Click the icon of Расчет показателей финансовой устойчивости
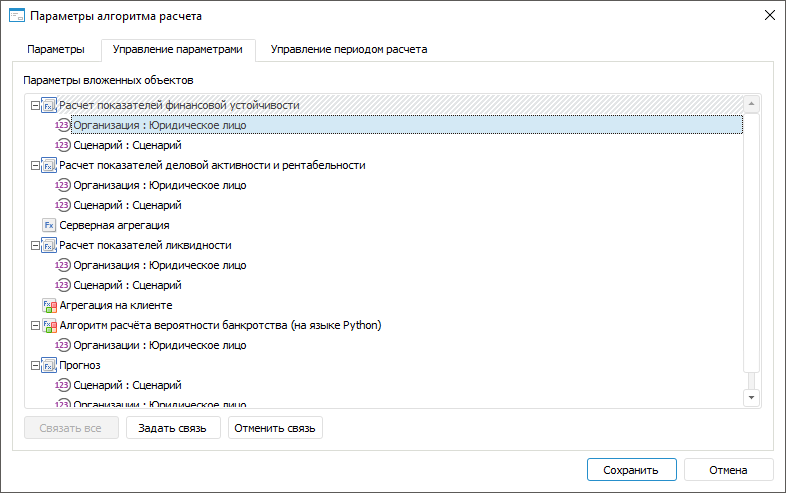This screenshot has height=493, width=786. pyautogui.click(x=49, y=105)
